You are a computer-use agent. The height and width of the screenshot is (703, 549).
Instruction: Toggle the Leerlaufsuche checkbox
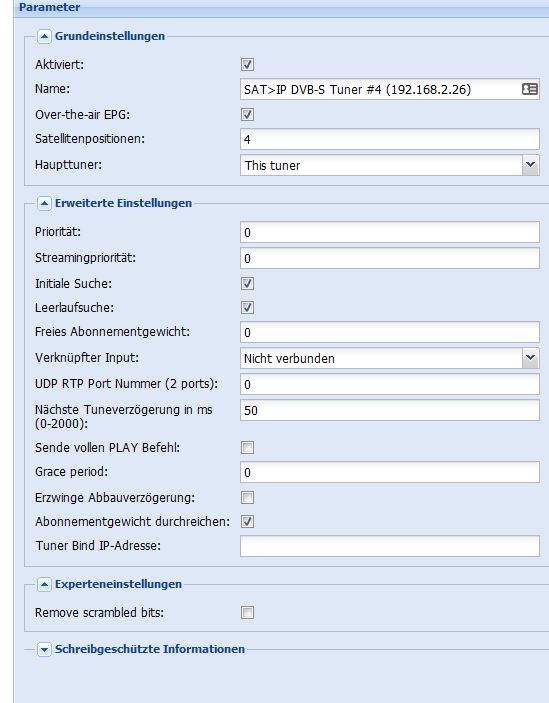tap(247, 308)
